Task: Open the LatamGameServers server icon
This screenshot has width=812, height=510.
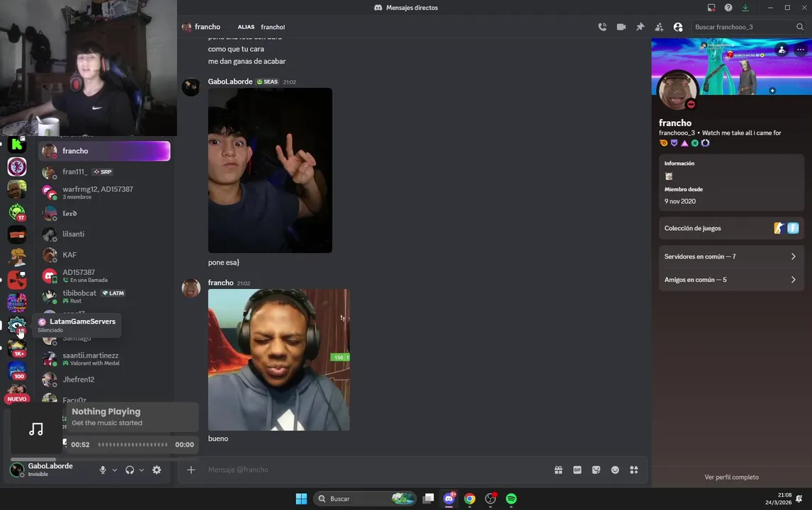Action: [16, 325]
